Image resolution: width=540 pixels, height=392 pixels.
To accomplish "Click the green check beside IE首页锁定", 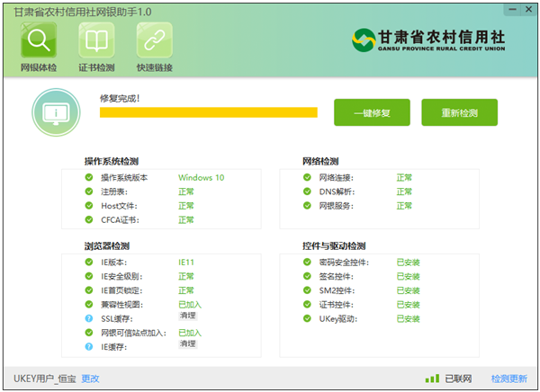I will (x=89, y=290).
